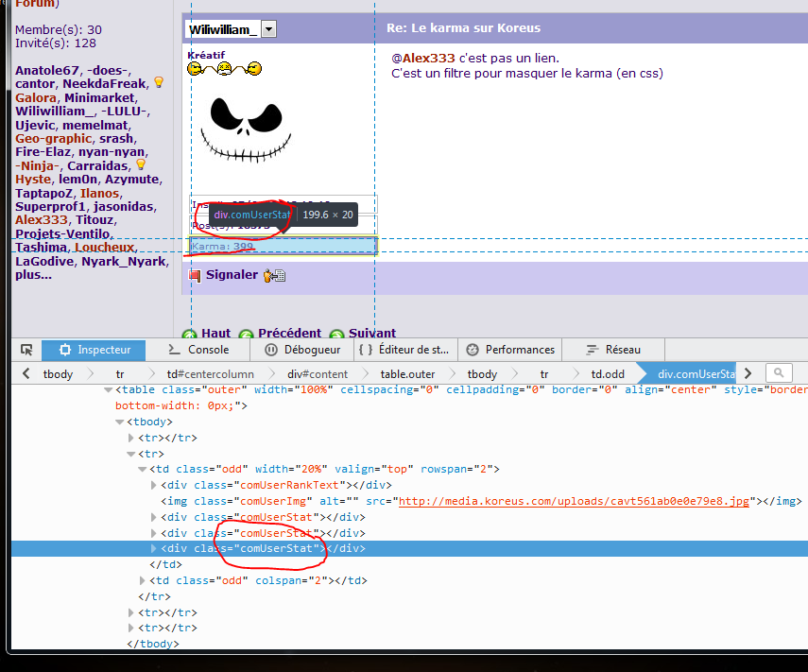
Task: Click the lightbulb icon after Carraidas
Action: [141, 165]
